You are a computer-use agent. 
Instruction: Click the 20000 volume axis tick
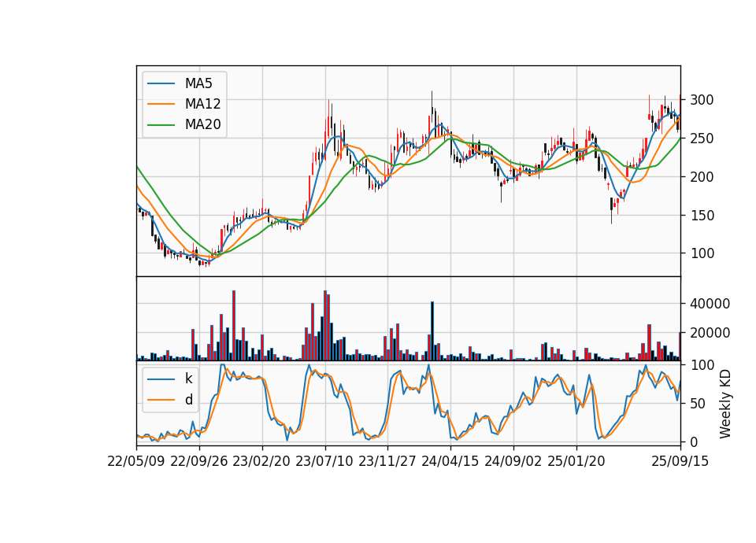tap(710, 333)
